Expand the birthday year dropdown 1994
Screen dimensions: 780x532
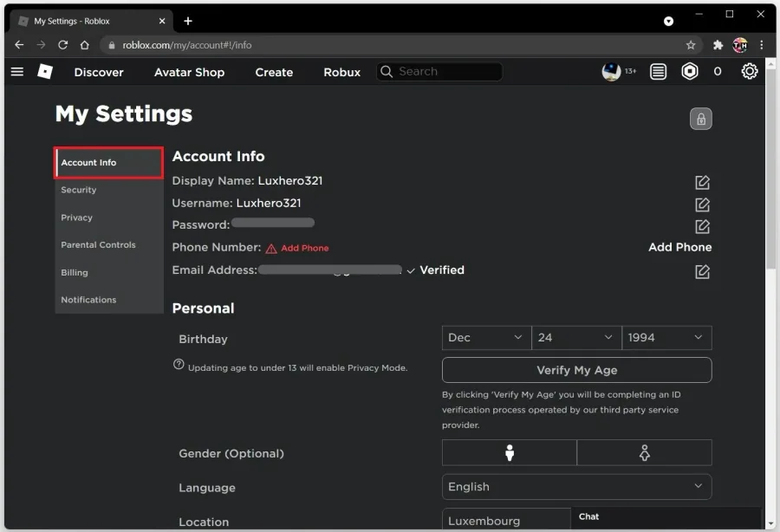coord(666,338)
